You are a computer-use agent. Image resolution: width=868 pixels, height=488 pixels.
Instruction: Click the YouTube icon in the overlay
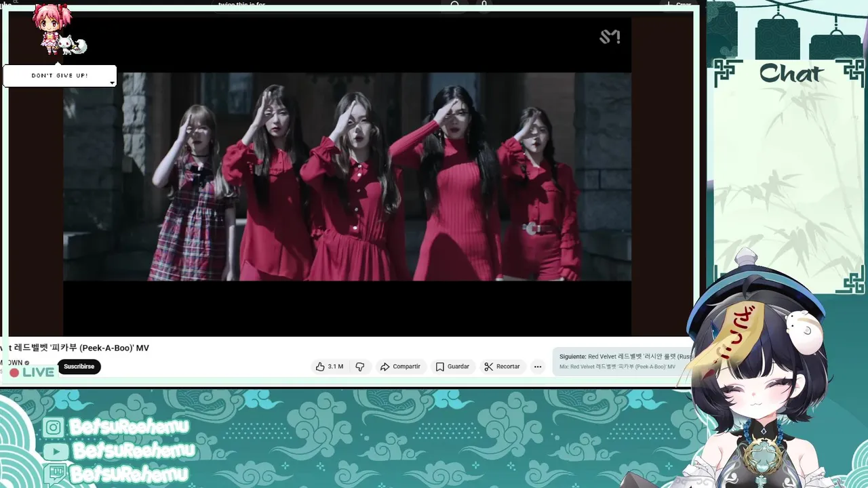(x=55, y=451)
